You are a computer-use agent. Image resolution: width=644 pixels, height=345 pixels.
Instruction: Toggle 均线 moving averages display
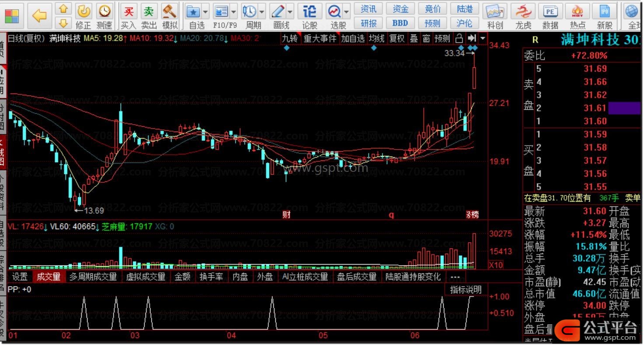pos(376,38)
